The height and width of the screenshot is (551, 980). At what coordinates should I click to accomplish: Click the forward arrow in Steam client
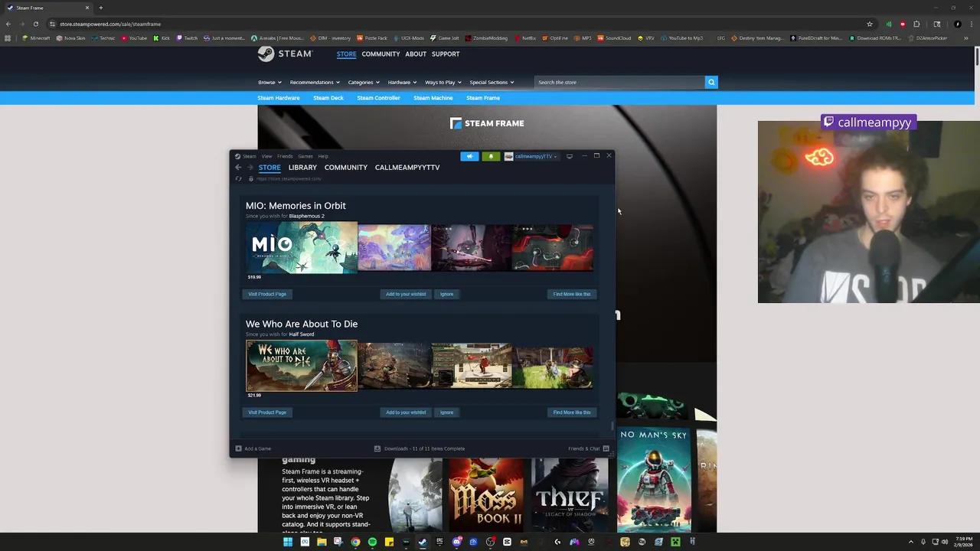[x=250, y=168]
